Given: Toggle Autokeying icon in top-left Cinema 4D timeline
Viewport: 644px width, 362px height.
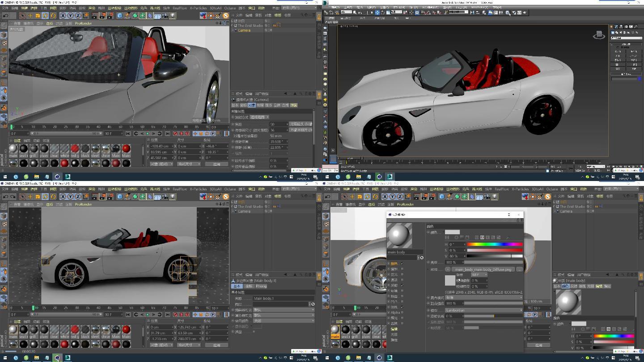Looking at the screenshot, I should point(181,133).
